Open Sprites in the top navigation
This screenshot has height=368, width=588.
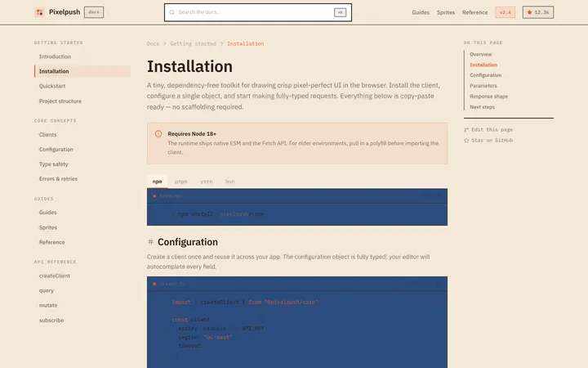446,12
